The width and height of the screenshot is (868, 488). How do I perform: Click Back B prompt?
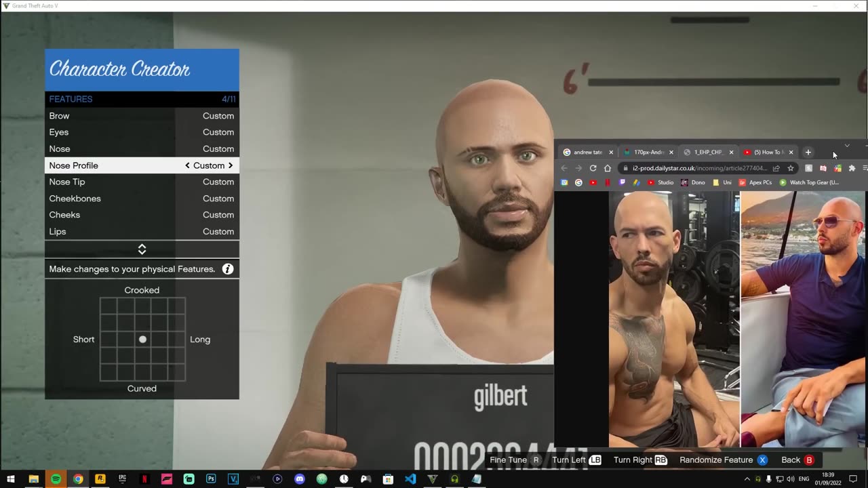(x=797, y=460)
